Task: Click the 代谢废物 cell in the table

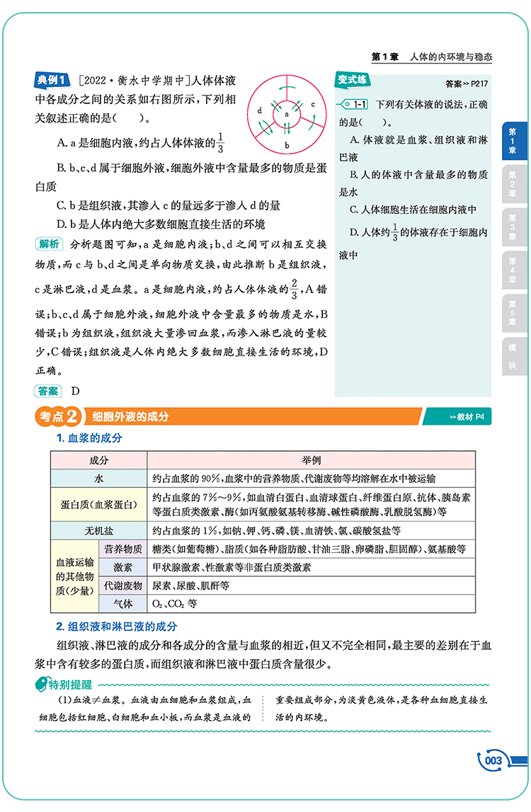Action: (123, 585)
